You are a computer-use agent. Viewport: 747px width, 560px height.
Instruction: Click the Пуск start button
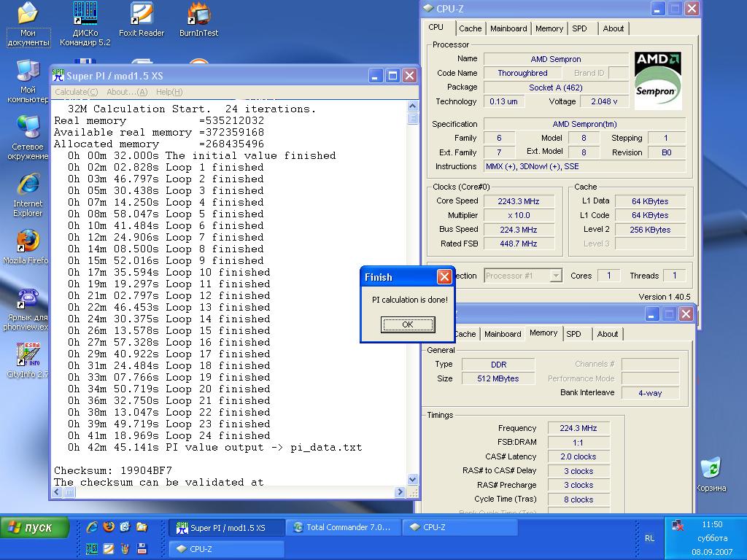[35, 528]
